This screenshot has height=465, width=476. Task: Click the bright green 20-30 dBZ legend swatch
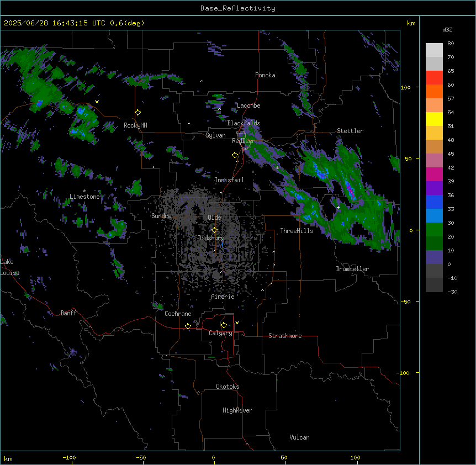tap(434, 230)
